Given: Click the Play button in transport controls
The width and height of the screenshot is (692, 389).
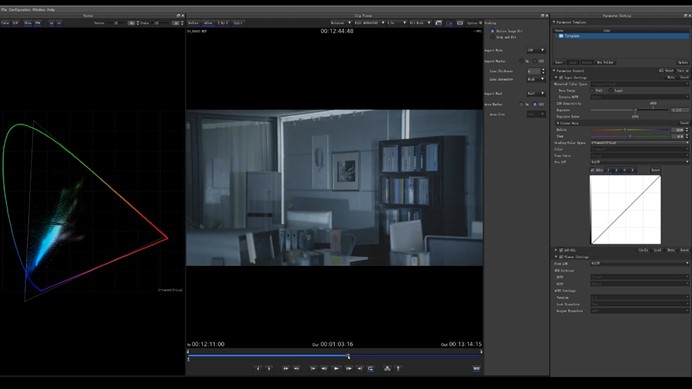Looking at the screenshot, I should [336, 368].
